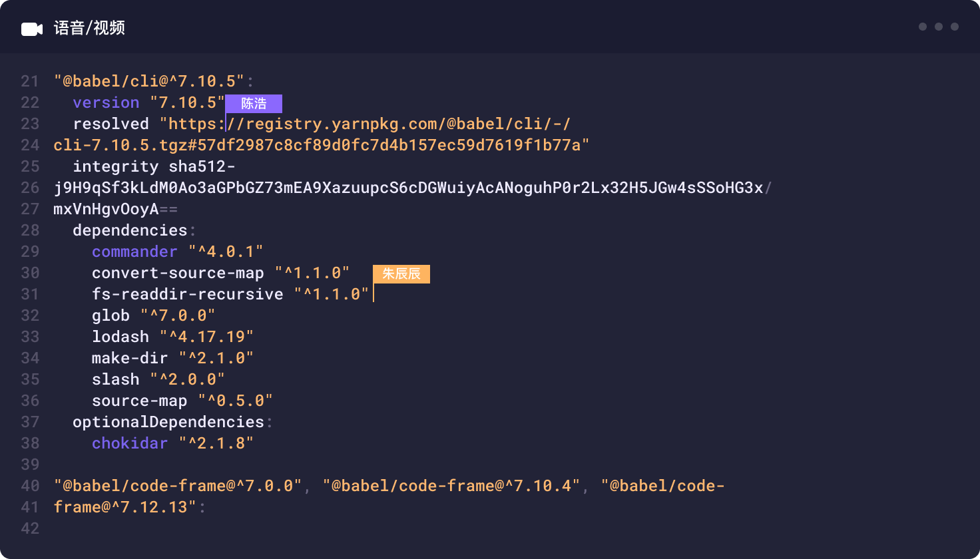Select line number 21 in gutter
This screenshot has width=980, height=559.
click(x=30, y=81)
